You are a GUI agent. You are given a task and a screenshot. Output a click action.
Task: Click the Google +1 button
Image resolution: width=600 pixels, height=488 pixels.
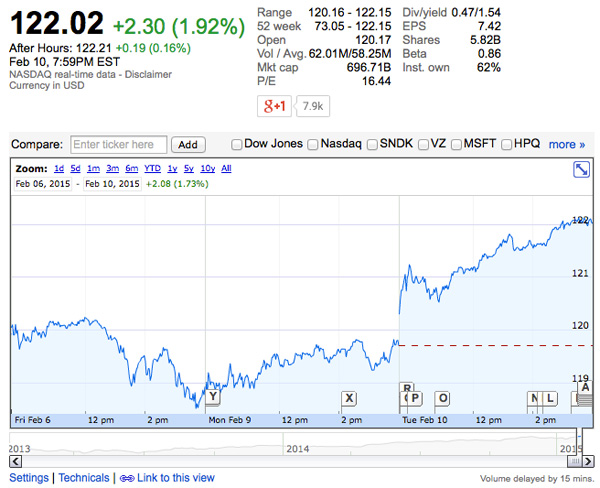click(x=274, y=106)
